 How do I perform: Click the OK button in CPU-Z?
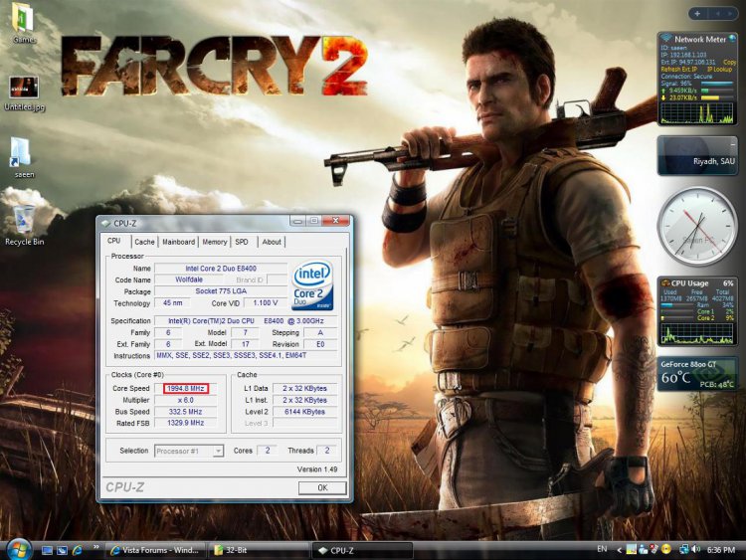coord(322,487)
